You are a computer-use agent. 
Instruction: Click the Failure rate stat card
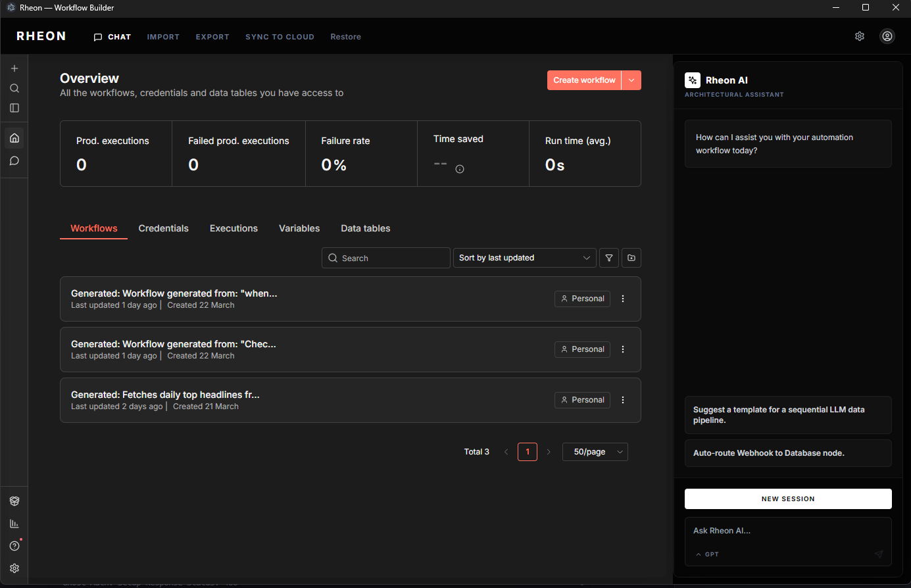point(361,153)
